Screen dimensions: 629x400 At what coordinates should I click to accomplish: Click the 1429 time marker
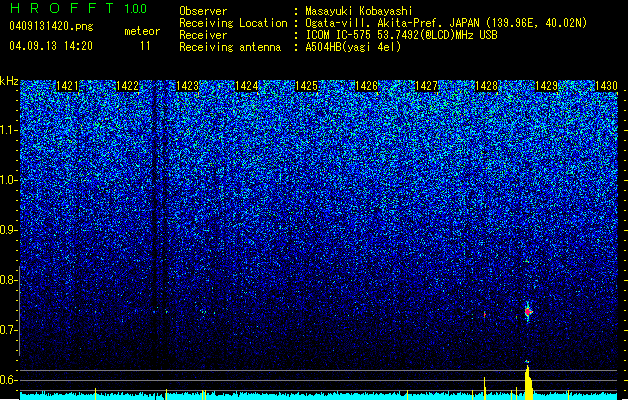(x=546, y=86)
